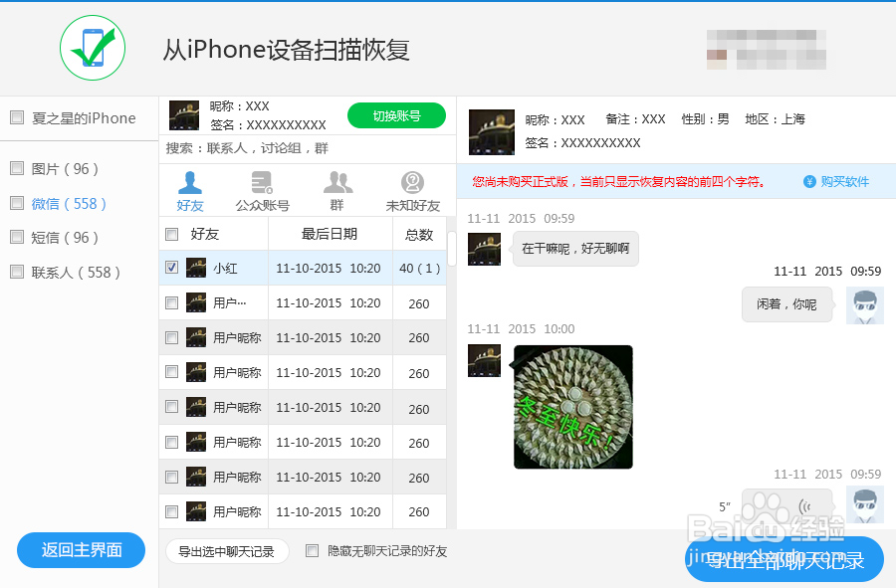Select the 图片 (96) category
896x588 pixels.
[65, 169]
